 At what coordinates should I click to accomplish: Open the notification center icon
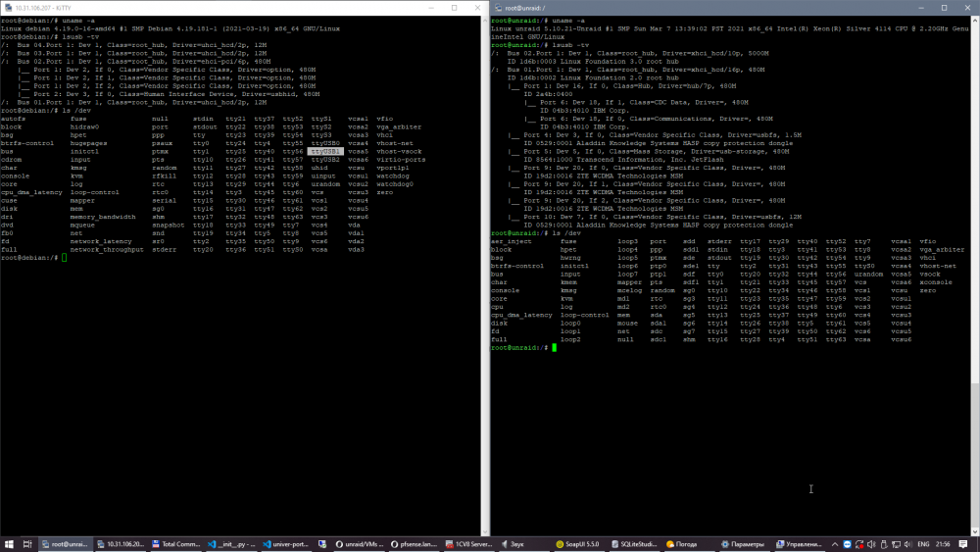pyautogui.click(x=963, y=544)
